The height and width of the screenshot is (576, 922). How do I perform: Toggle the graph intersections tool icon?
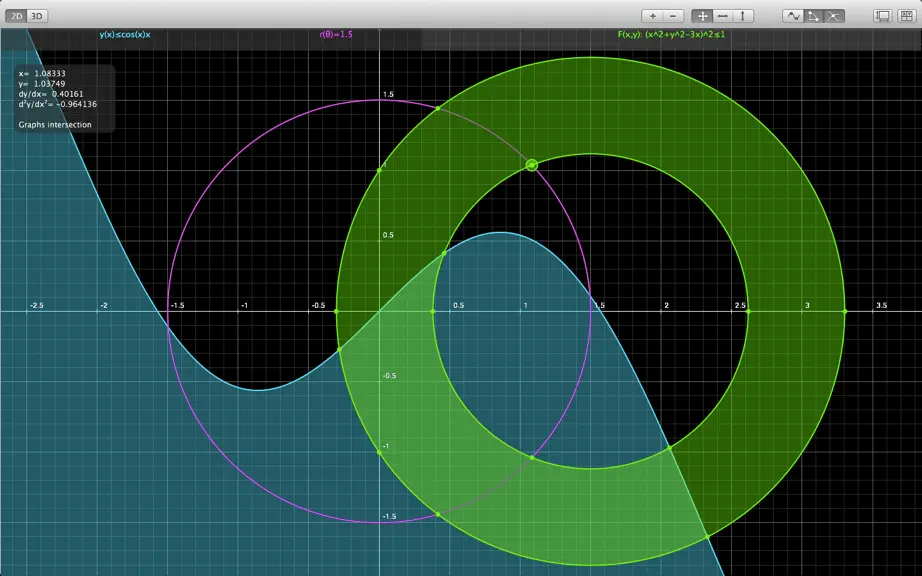point(834,16)
